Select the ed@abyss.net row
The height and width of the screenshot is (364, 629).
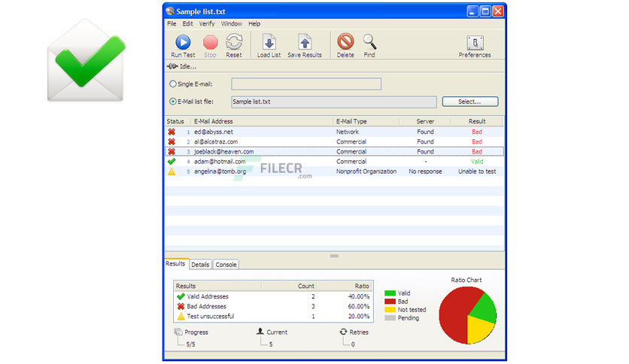[x=335, y=132]
